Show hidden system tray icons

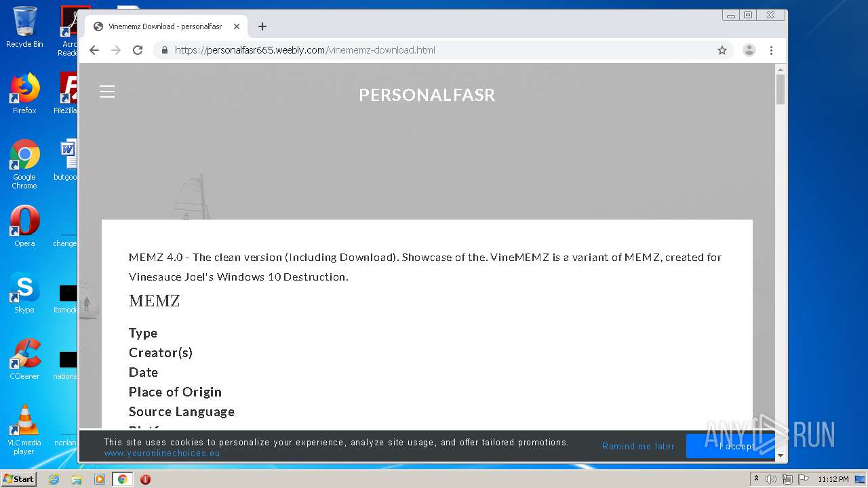756,479
